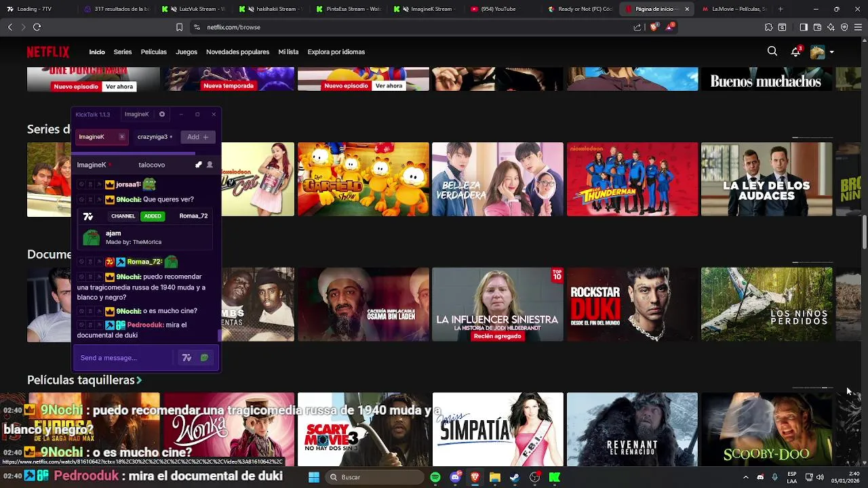This screenshot has width=868, height=488.
Task: Open Kick app green K taskbar icon
Action: 555,477
